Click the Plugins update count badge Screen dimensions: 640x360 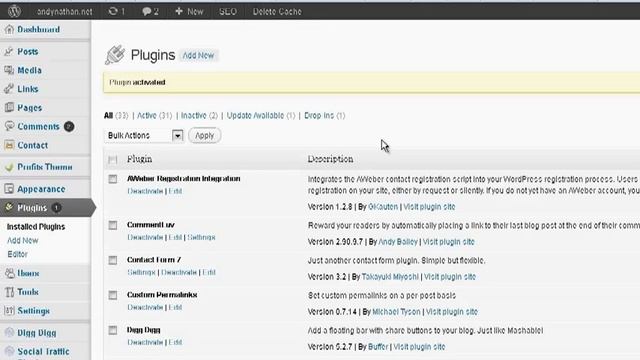pyautogui.click(x=56, y=208)
